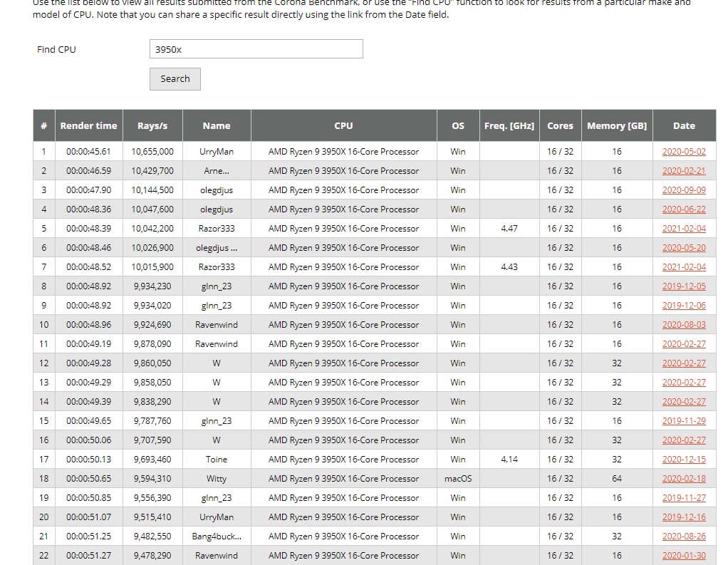Viewport: 728px width, 565px height.
Task: Click render time 00:00:45.61
Action: pyautogui.click(x=88, y=151)
